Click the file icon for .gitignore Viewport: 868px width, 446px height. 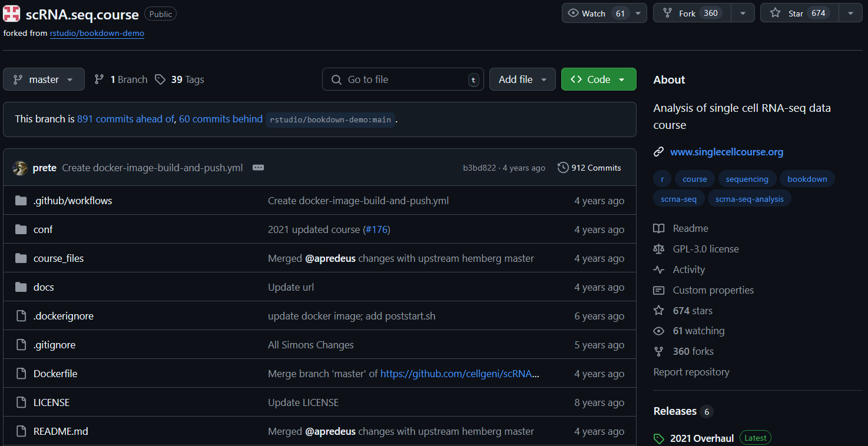point(21,345)
